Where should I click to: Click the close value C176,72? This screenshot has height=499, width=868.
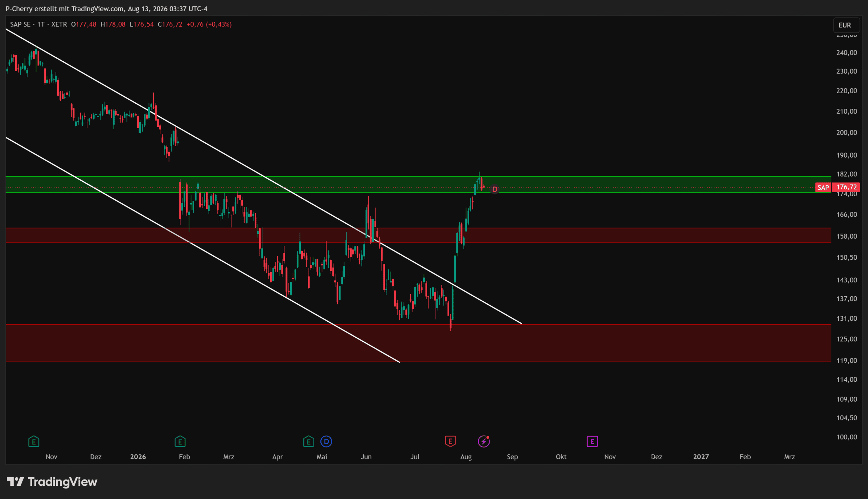pyautogui.click(x=170, y=24)
